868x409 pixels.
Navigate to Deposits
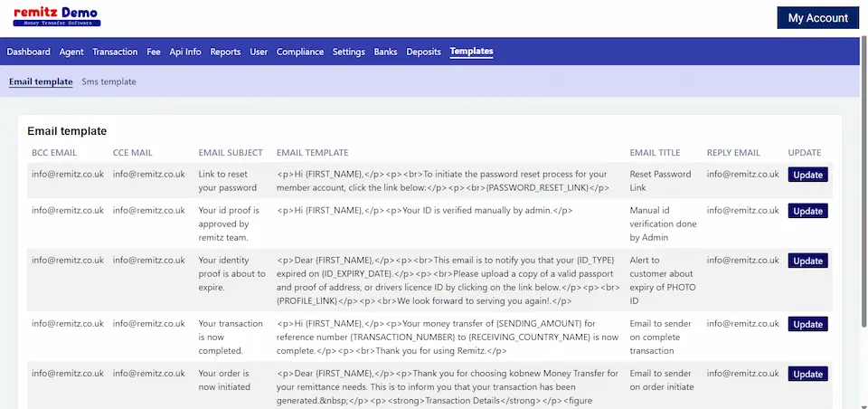(424, 52)
